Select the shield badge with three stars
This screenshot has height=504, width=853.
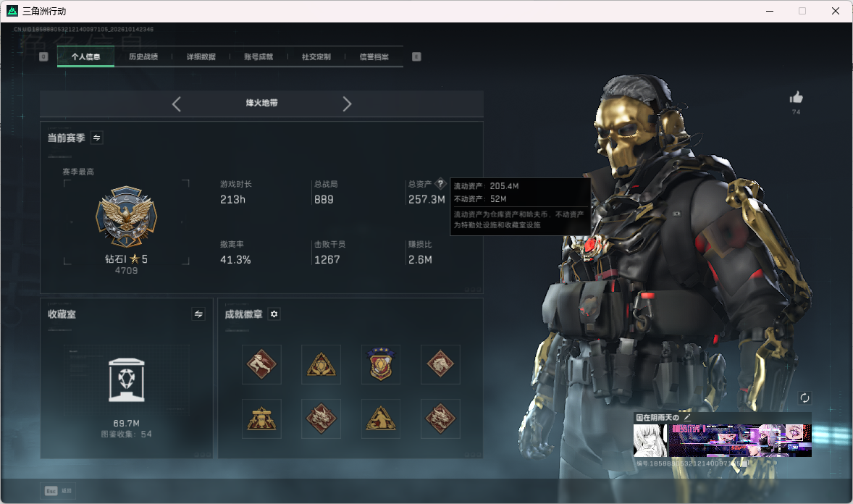(x=381, y=364)
